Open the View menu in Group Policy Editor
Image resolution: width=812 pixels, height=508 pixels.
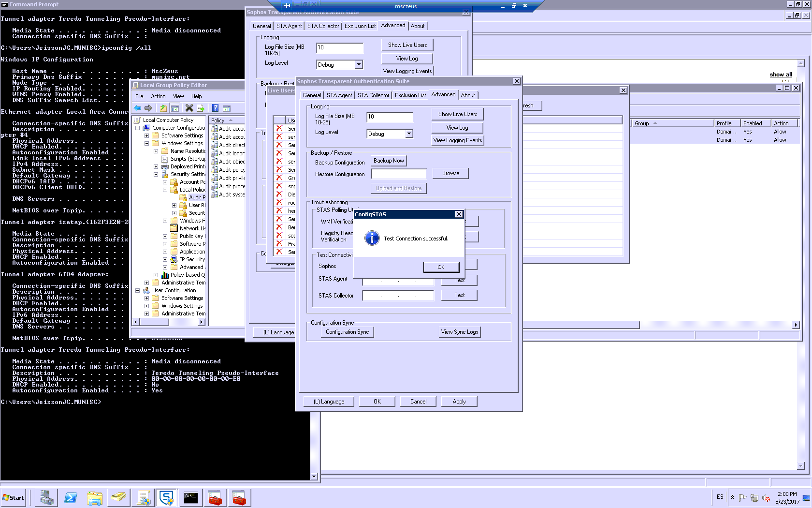coord(178,96)
